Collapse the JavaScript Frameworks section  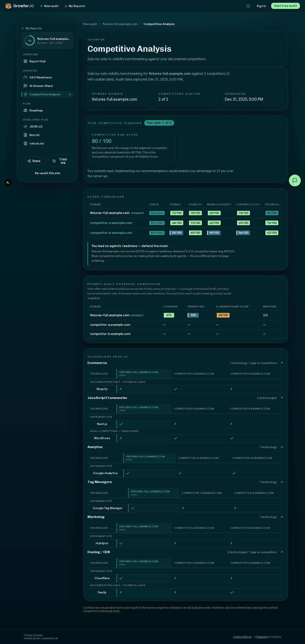pos(282,398)
